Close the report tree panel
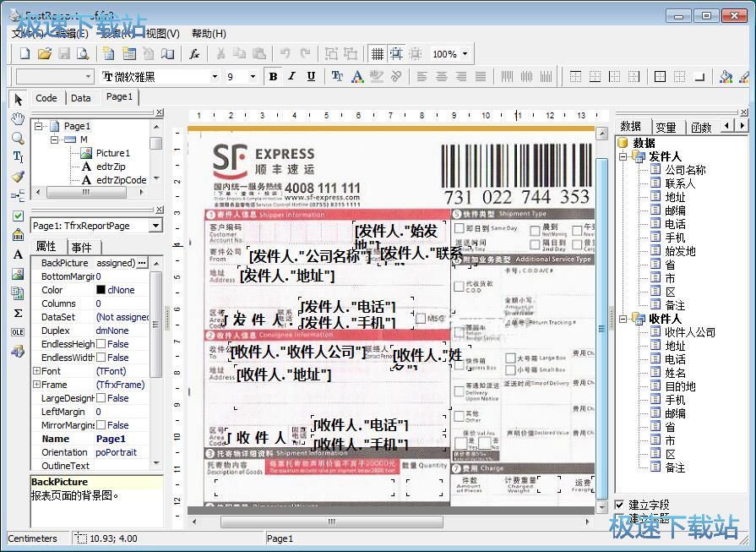756x552 pixels. 160,112
